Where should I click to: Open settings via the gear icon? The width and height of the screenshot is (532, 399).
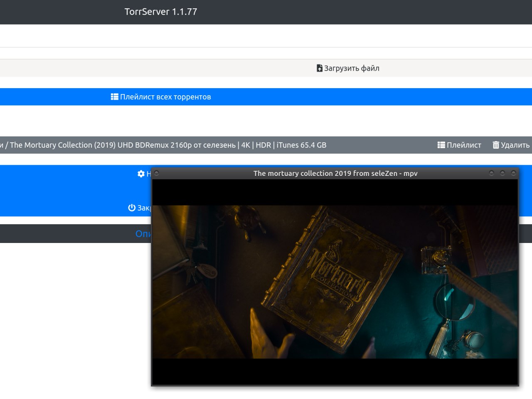click(x=141, y=173)
